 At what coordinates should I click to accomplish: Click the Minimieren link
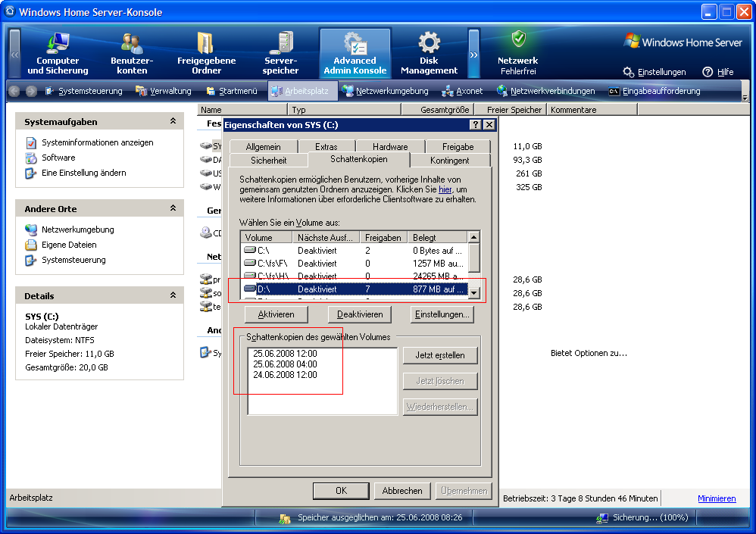(716, 498)
